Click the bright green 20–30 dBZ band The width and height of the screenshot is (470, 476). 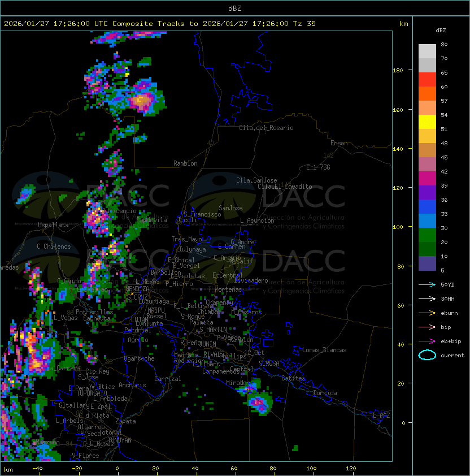[x=427, y=235]
